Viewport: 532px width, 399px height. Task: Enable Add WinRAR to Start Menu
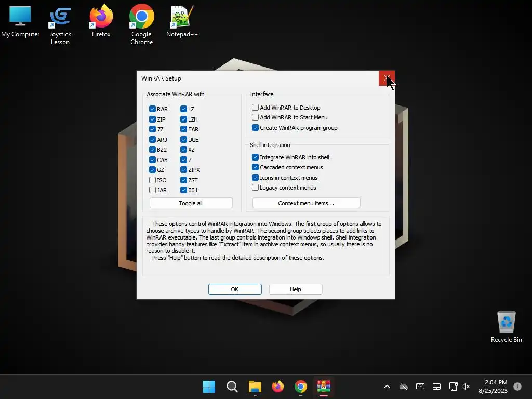pyautogui.click(x=255, y=117)
